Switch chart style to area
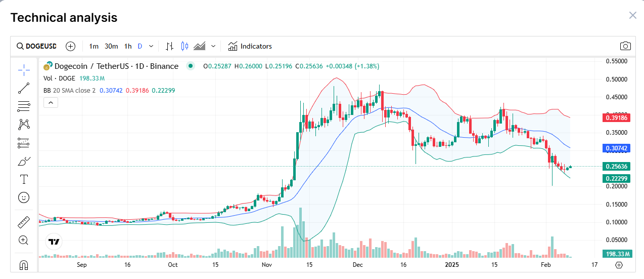 point(200,46)
